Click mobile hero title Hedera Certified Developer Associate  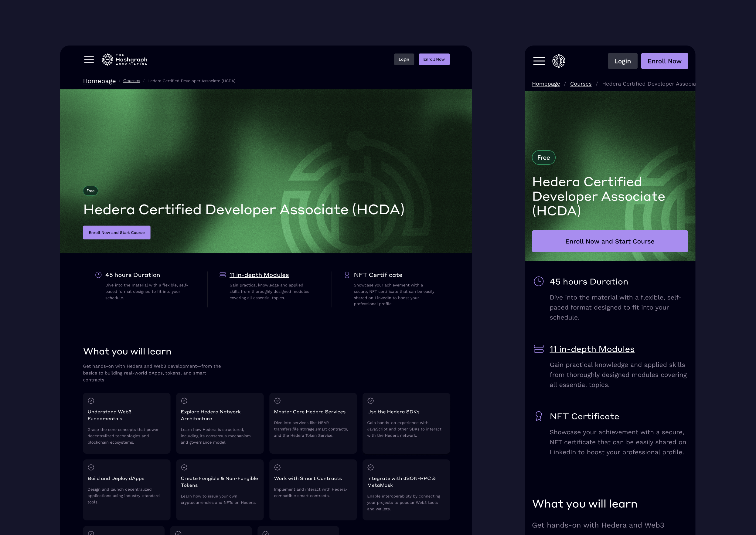tap(598, 196)
